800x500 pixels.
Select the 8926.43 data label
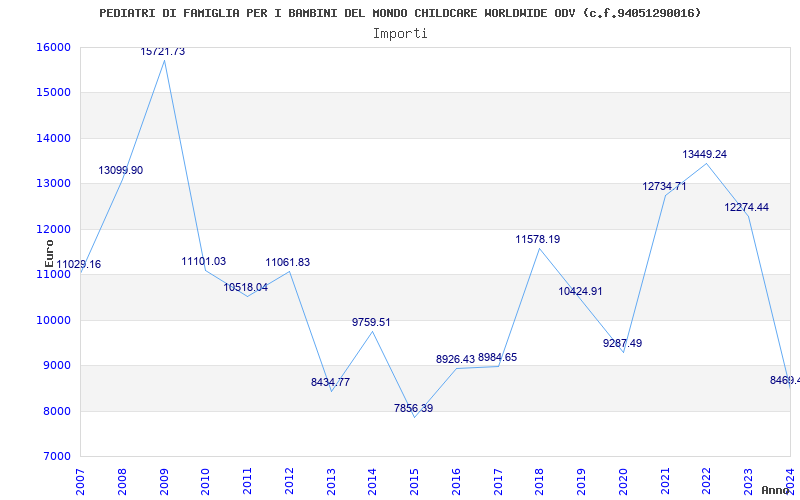point(456,359)
